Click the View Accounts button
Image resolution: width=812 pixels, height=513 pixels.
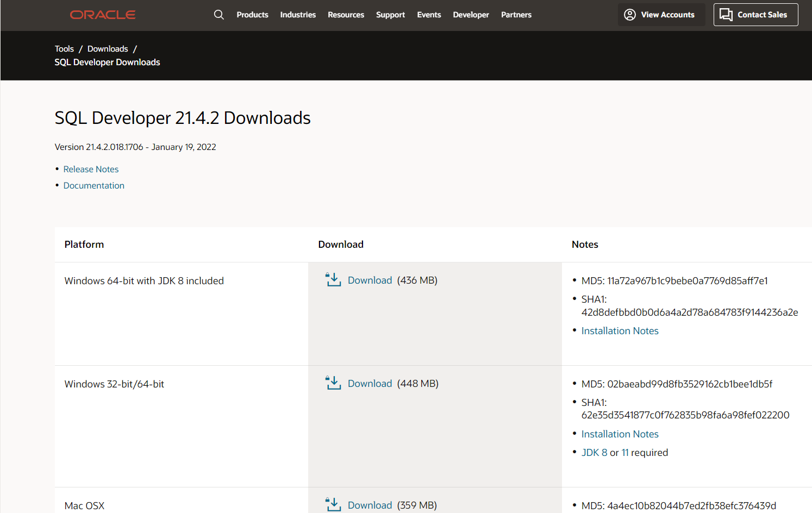661,15
